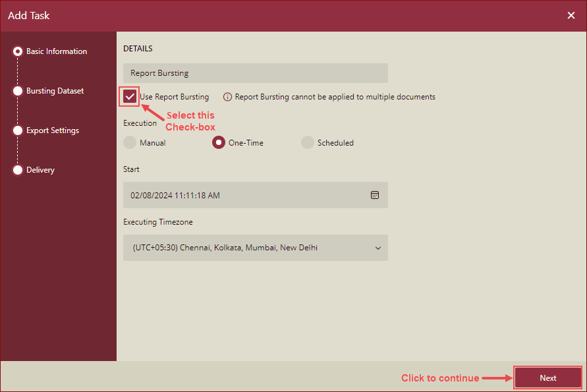Click the info icon about Report Bursting

[227, 96]
